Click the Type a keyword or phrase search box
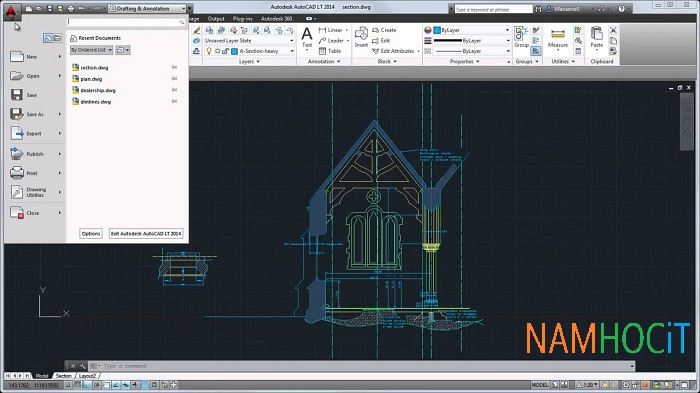The image size is (700, 393). [x=493, y=9]
